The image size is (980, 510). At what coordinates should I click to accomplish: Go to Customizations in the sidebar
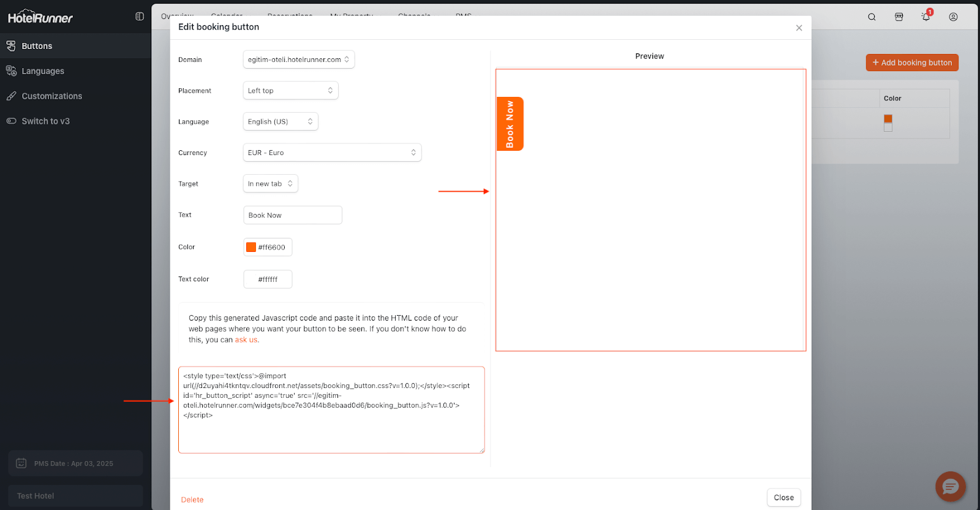[x=51, y=96]
